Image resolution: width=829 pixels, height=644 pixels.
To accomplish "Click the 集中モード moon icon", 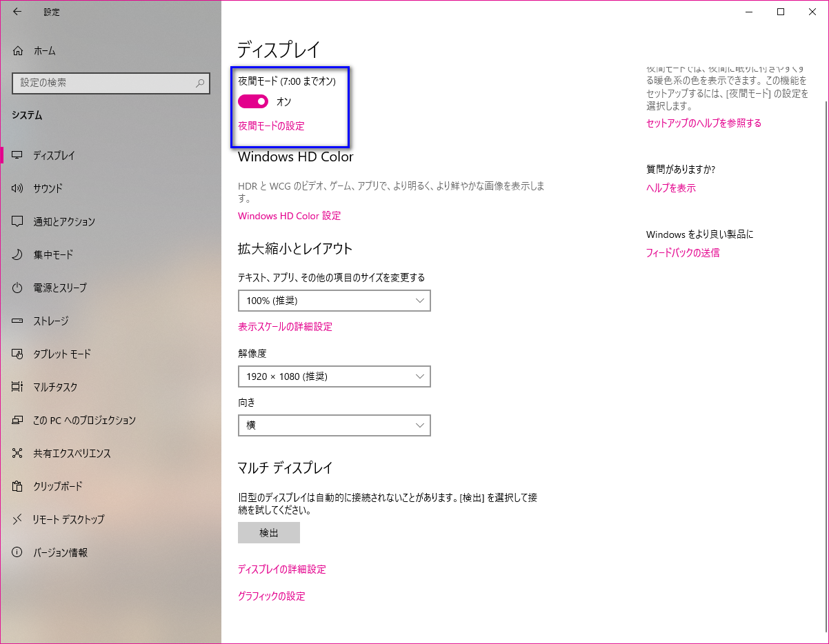I will (x=19, y=254).
